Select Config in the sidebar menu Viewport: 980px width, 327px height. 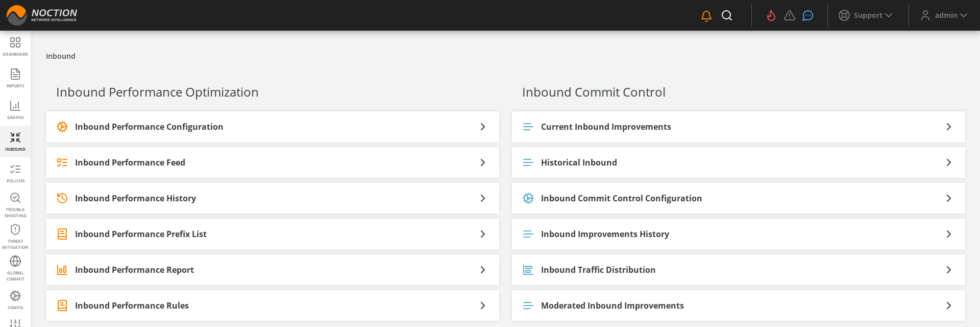click(15, 300)
